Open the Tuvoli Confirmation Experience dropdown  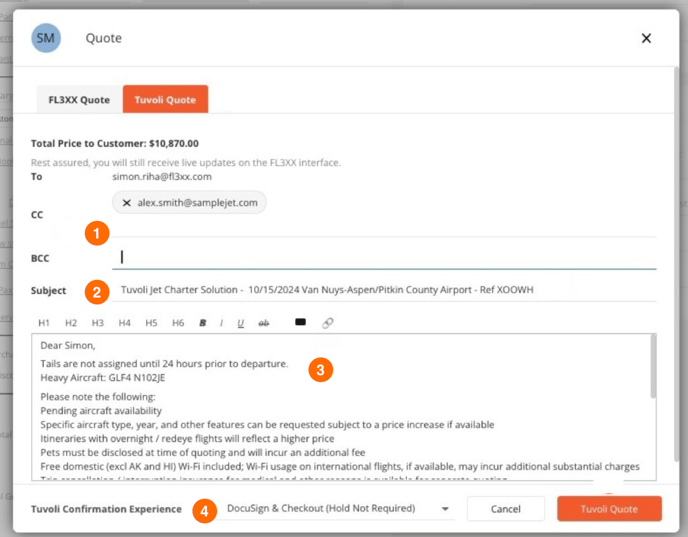338,508
